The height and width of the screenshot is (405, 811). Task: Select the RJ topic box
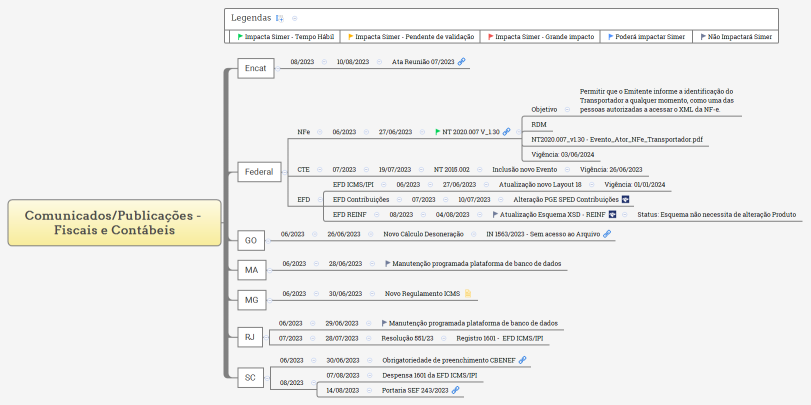coord(250,337)
